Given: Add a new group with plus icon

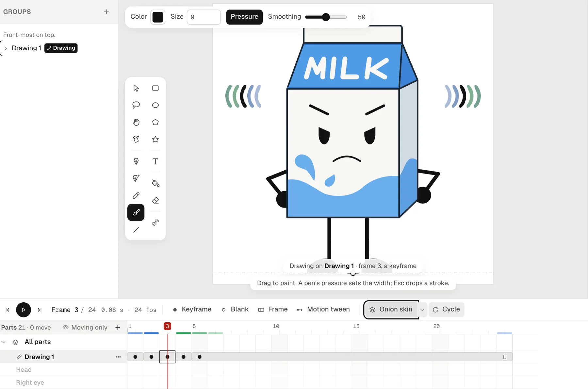Looking at the screenshot, I should click(106, 12).
